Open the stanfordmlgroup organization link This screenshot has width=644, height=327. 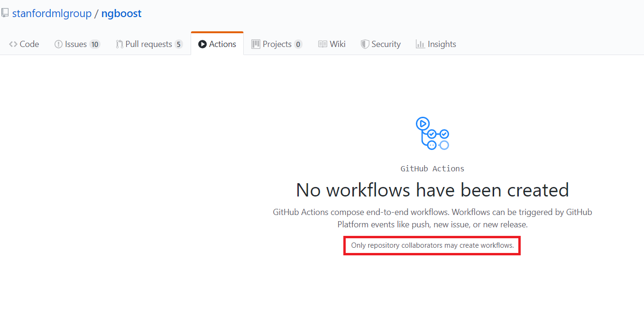(52, 13)
